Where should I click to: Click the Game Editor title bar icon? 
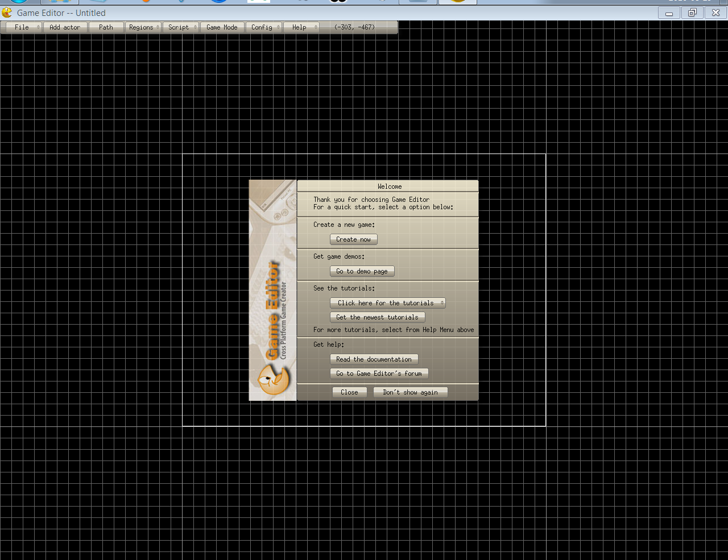tap(7, 13)
